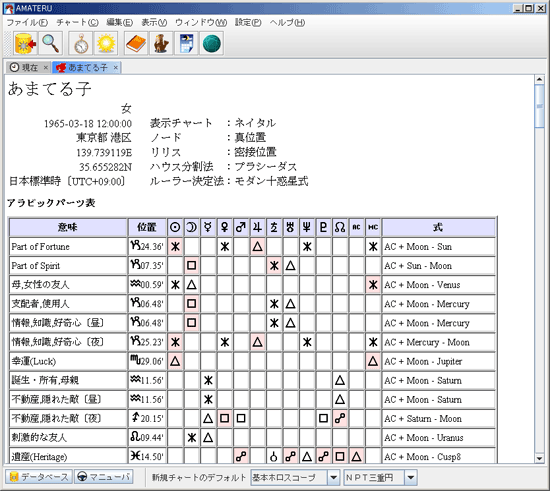Click the green globe toolbar icon
Viewport: 550px width, 491px height.
coord(212,43)
